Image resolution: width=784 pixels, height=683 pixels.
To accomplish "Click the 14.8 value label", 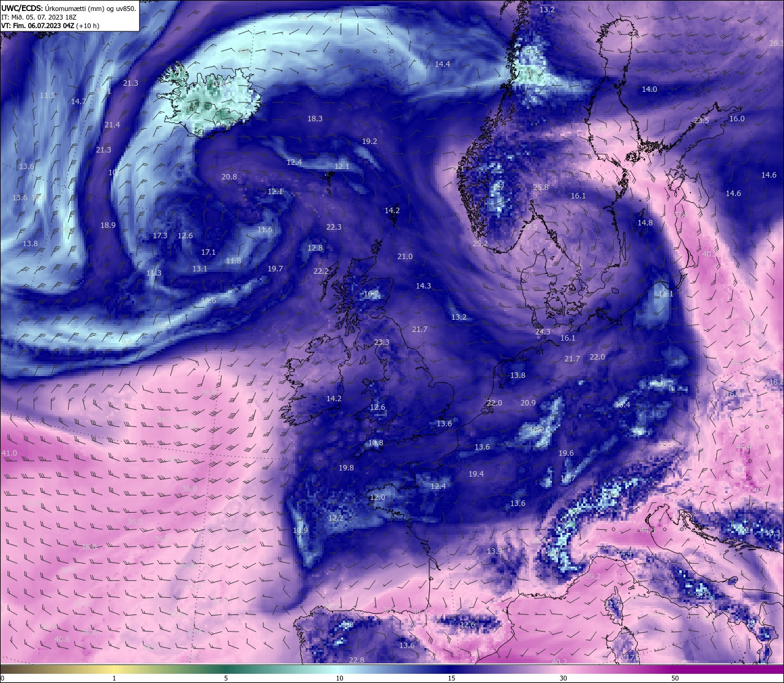I will [645, 223].
